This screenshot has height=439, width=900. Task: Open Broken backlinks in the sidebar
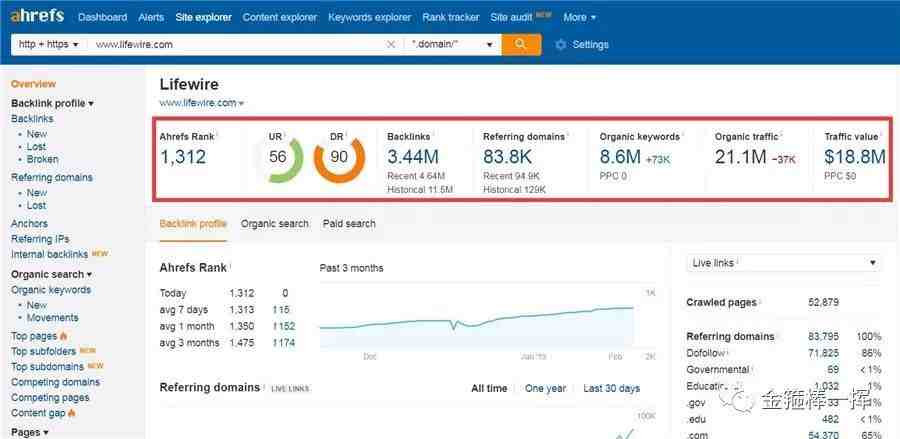(42, 159)
